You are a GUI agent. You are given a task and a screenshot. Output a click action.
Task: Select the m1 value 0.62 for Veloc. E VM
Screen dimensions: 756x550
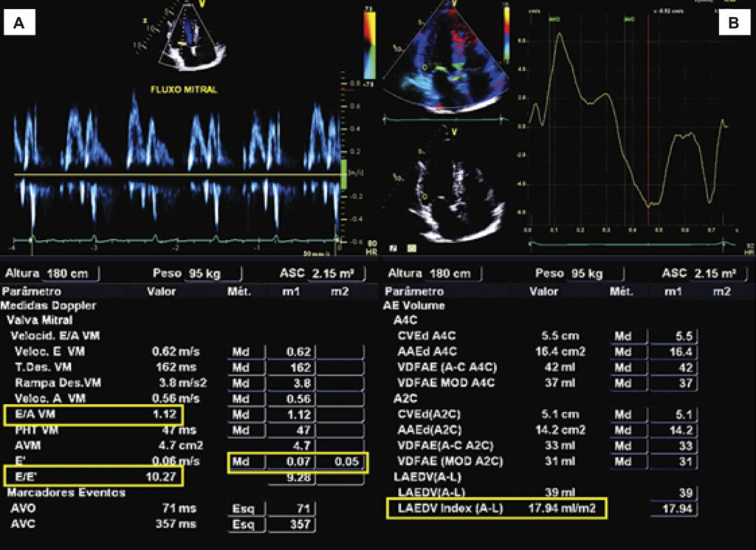click(291, 352)
